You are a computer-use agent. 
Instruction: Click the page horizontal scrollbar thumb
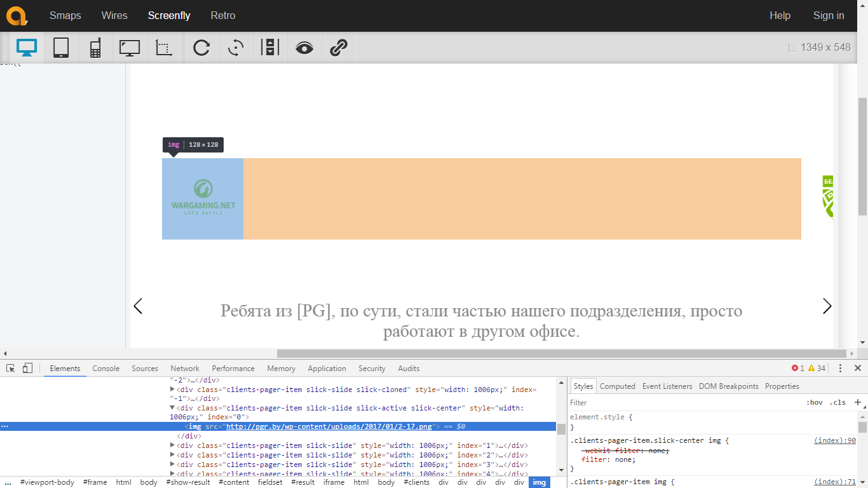pos(562,353)
